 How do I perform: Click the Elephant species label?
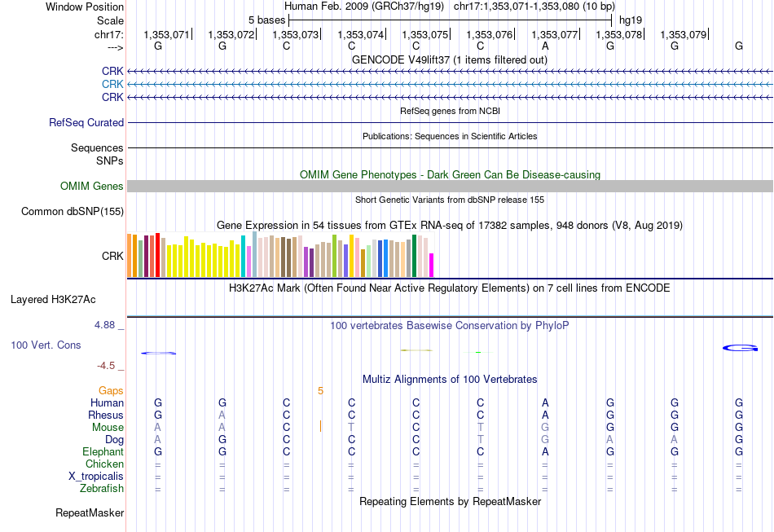click(103, 451)
